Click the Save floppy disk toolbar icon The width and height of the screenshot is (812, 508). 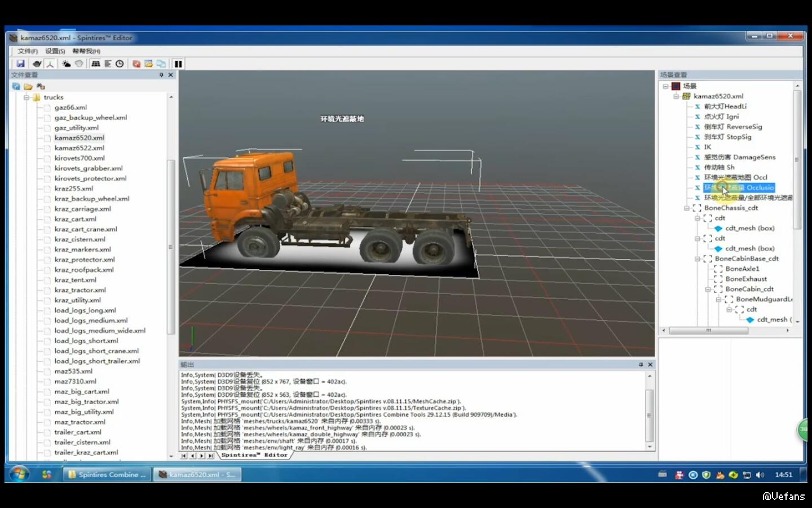[x=20, y=64]
